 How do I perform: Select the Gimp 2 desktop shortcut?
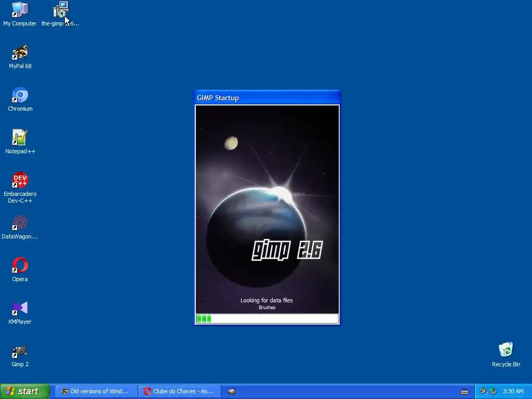point(20,355)
